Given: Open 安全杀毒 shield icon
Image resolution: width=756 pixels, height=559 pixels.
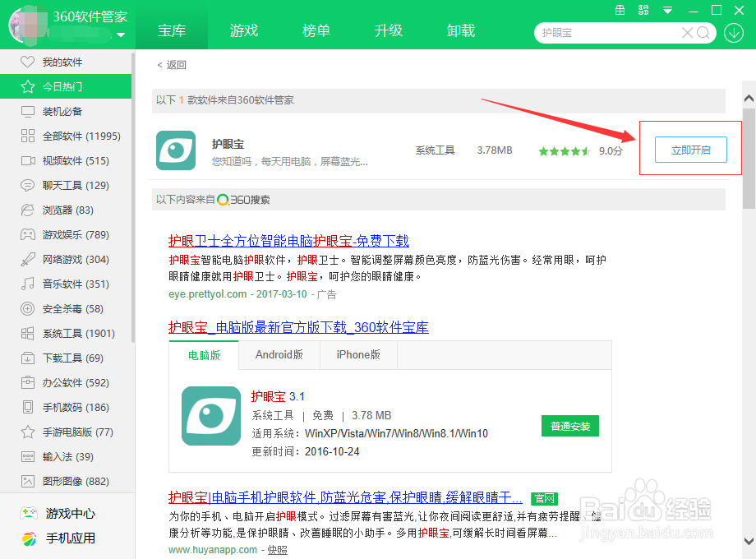Looking at the screenshot, I should [27, 308].
